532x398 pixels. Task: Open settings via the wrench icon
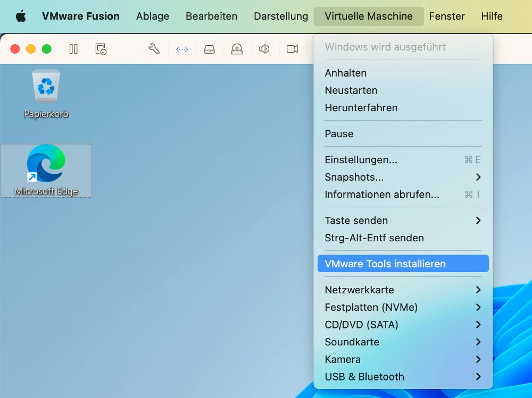[154, 49]
